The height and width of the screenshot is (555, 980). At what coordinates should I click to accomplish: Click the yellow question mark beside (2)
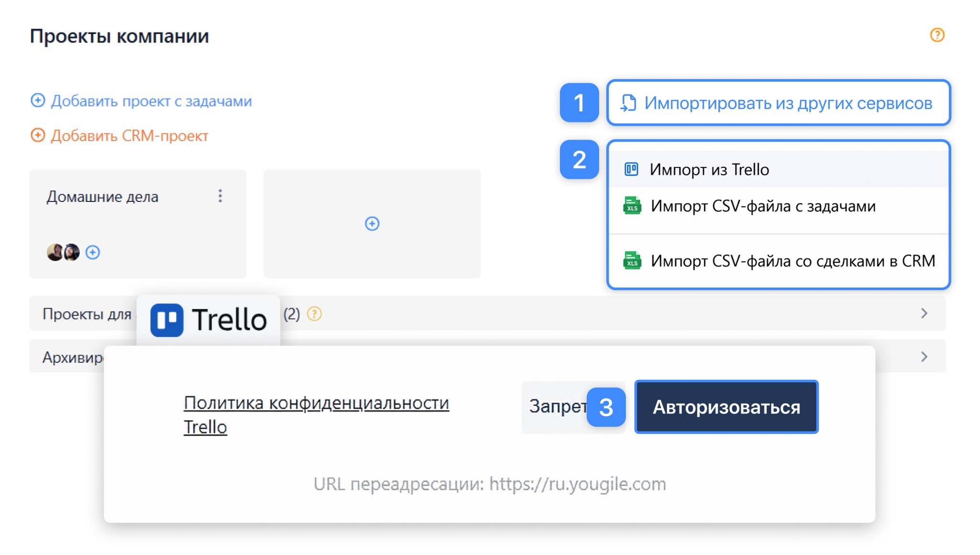point(314,314)
